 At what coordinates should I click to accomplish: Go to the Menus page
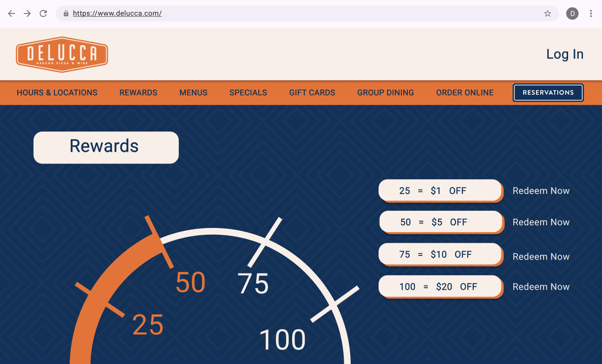[x=193, y=92]
